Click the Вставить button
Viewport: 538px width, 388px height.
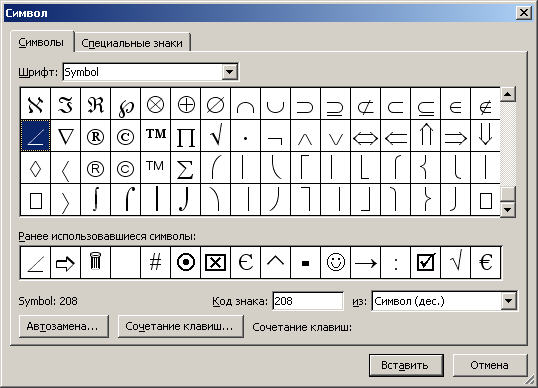[406, 365]
